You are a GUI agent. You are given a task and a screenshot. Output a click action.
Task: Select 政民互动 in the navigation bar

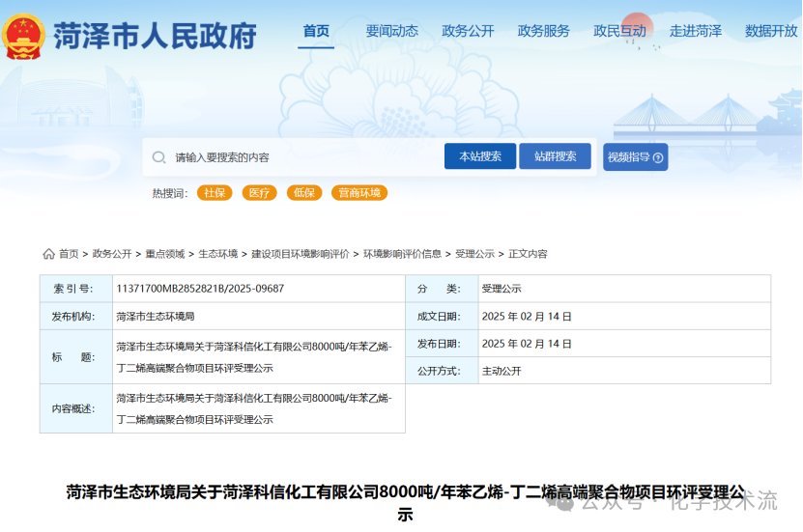coord(619,31)
